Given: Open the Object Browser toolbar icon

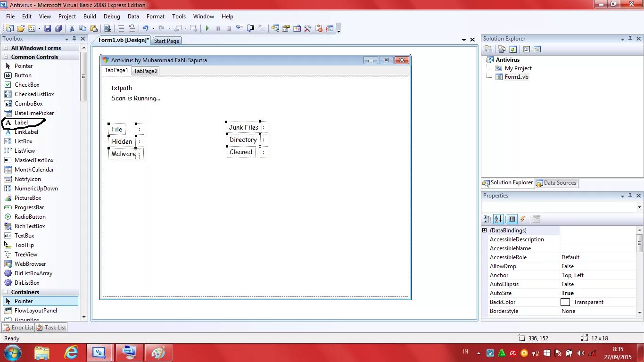Looking at the screenshot, I should 297,28.
